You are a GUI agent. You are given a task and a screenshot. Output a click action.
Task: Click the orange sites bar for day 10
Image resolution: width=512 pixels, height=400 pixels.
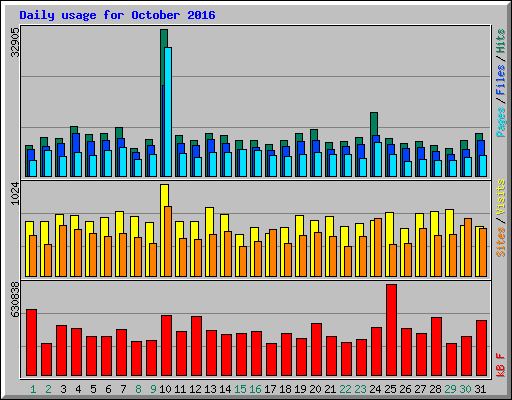pyautogui.click(x=168, y=241)
